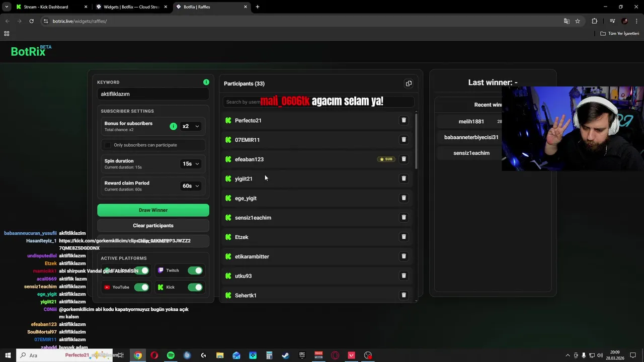Open translate page icon
644x362 pixels.
click(567, 21)
